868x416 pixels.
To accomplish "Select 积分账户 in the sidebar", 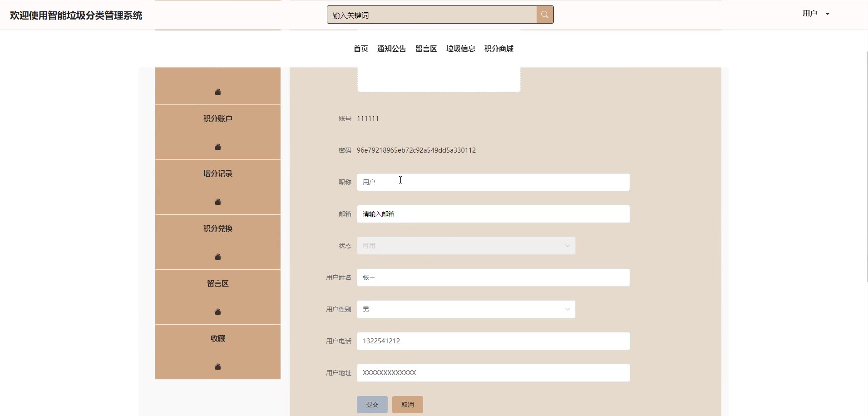I will point(218,119).
